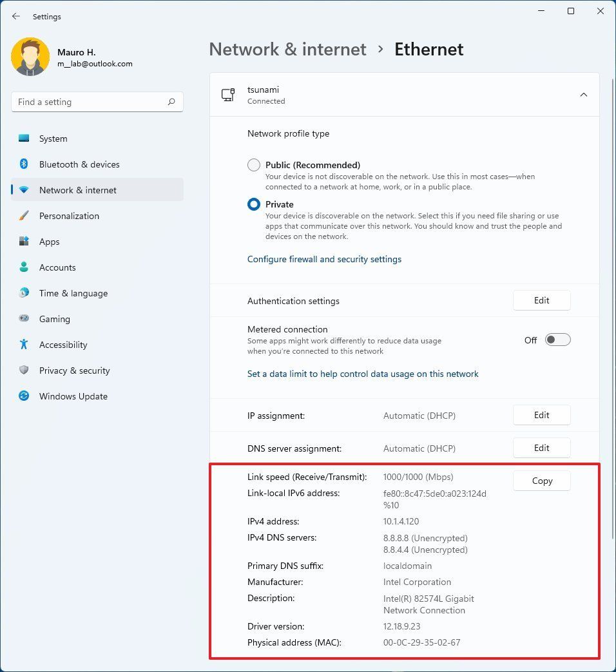Open Accounts via its sidebar icon

tap(24, 267)
